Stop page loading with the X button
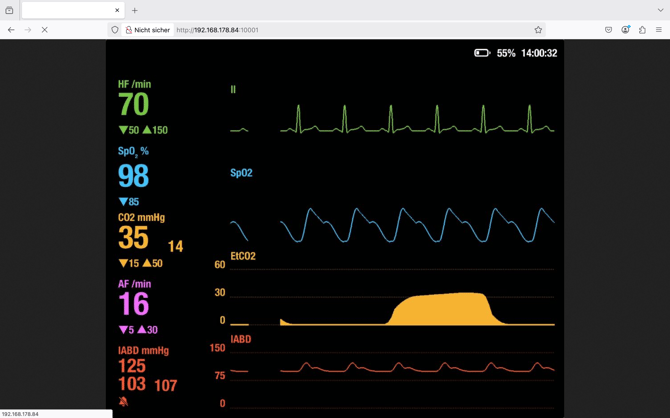Screen dimensions: 670x418 click(44, 30)
